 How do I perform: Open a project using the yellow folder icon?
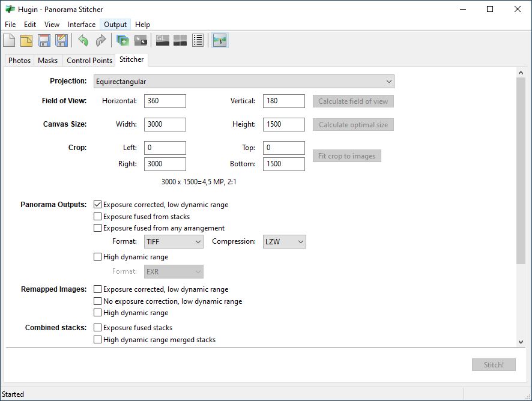click(26, 40)
